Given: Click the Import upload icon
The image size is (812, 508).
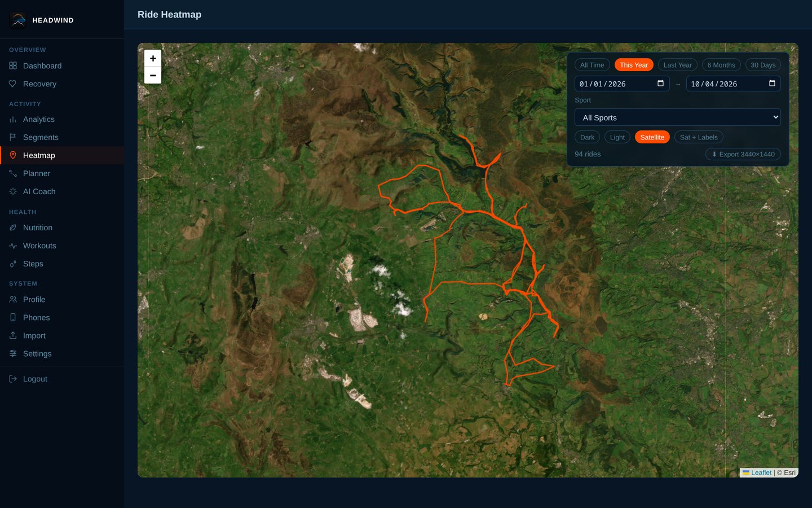Looking at the screenshot, I should [x=13, y=336].
